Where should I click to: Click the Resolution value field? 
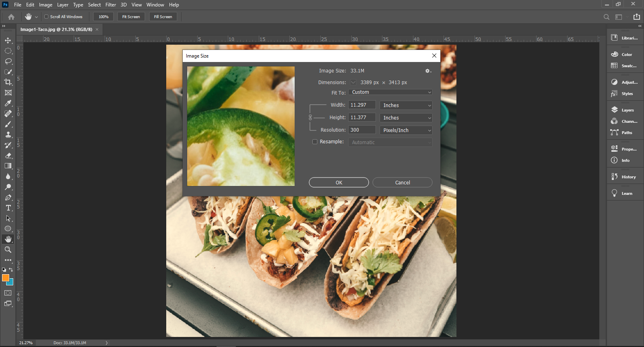362,130
